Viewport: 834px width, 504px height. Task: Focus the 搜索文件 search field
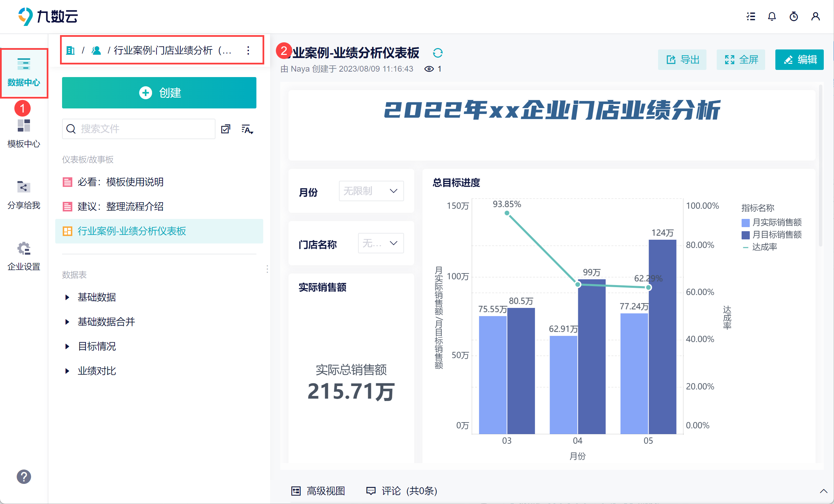[139, 129]
